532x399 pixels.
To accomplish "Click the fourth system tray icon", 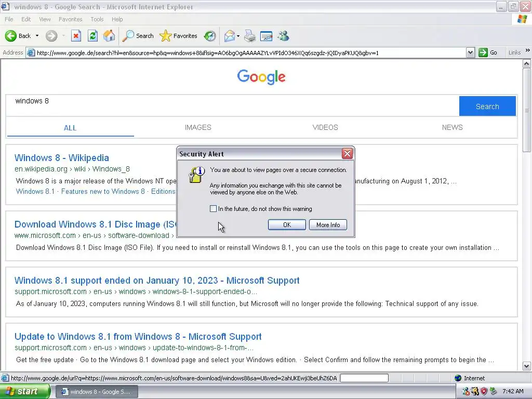I will coord(493,392).
